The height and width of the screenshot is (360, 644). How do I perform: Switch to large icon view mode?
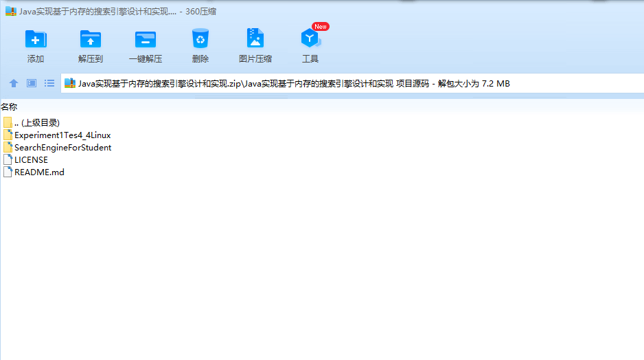[x=32, y=83]
